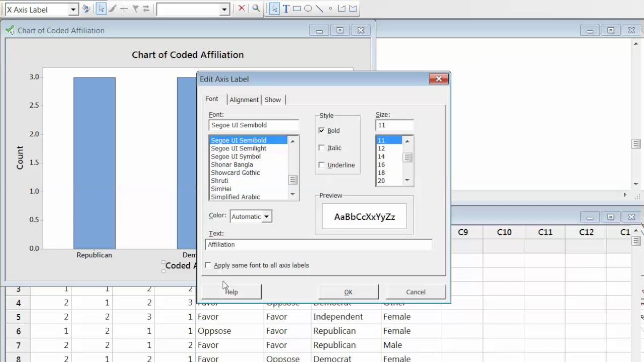
Task: Switch to the Alignment tab
Action: [244, 100]
